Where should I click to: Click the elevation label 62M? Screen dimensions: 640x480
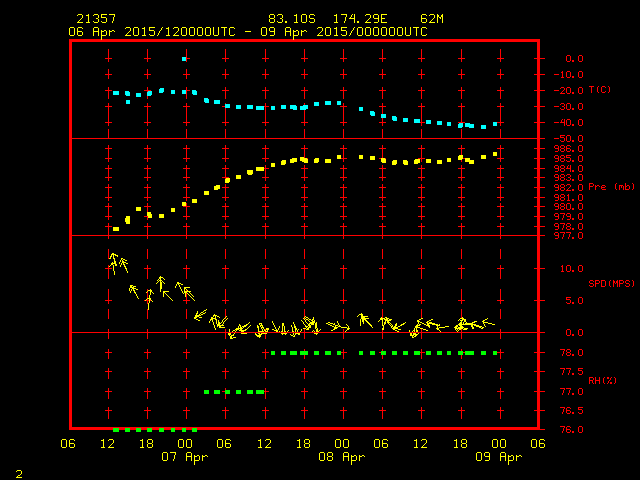point(432,19)
